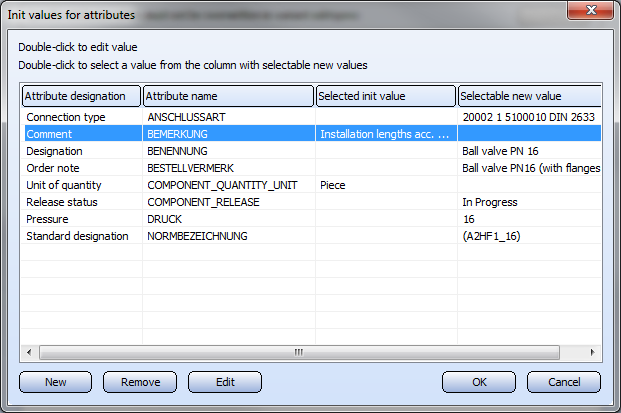Click the horizontal scrollbar right arrow
This screenshot has height=413, width=621.
pyautogui.click(x=594, y=352)
